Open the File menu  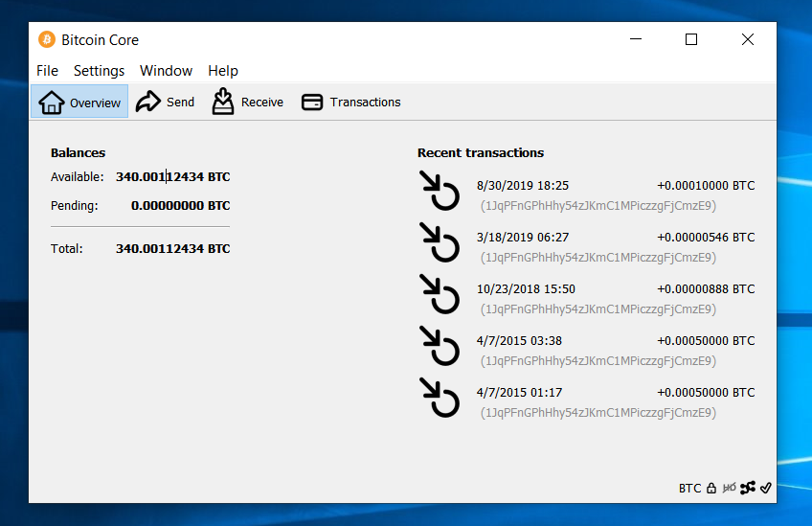click(x=47, y=71)
